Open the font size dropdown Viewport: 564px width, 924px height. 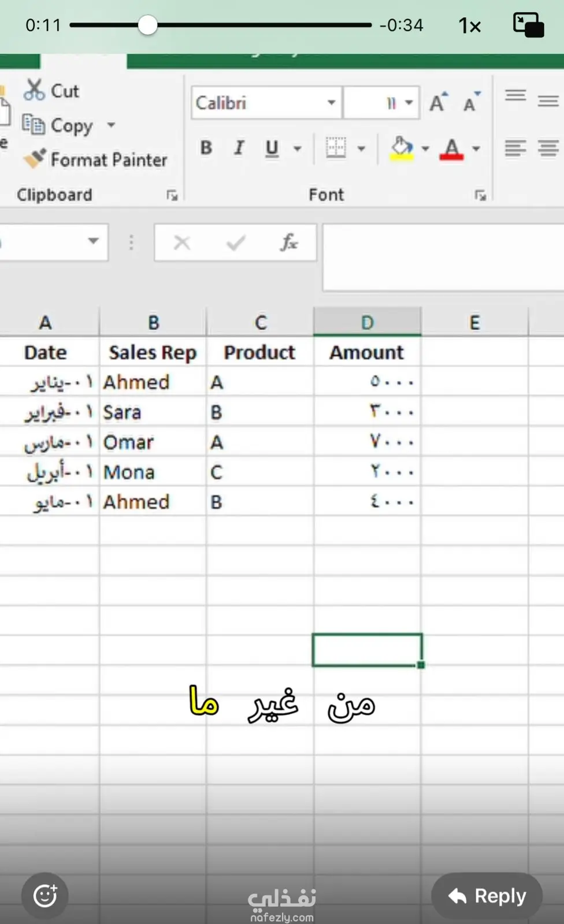[x=409, y=103]
